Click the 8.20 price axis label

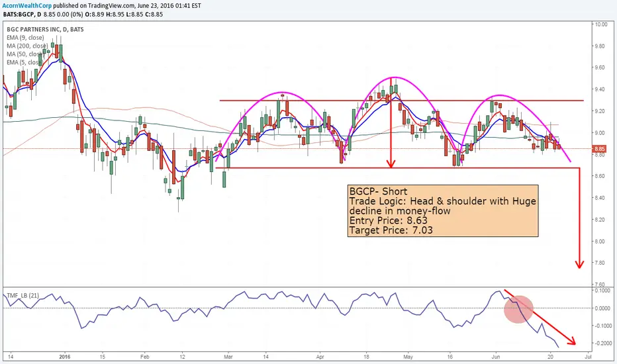point(600,220)
